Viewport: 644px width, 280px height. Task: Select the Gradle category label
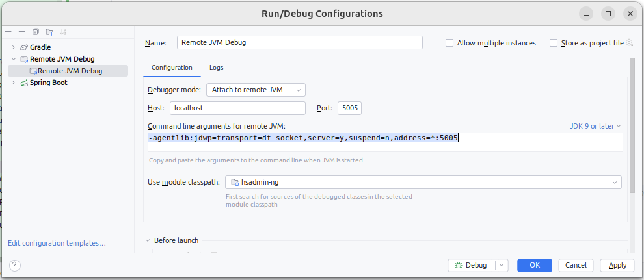tap(40, 47)
